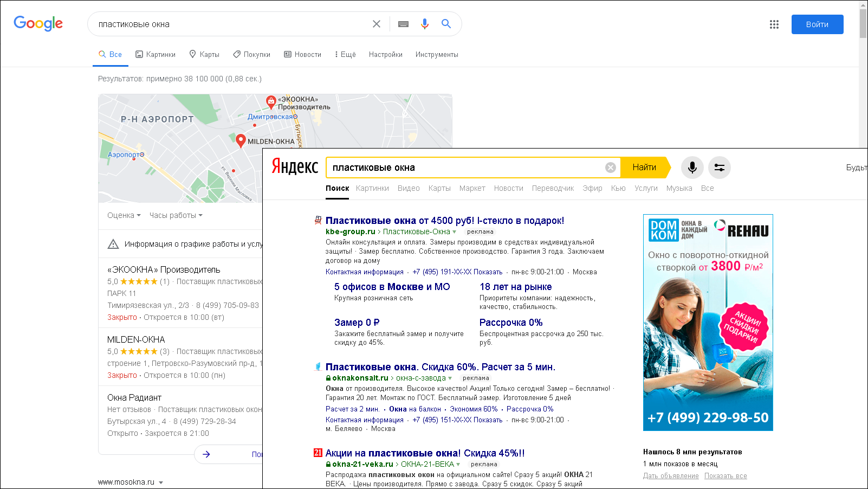
Task: Expand dropdown arrow after kbe-group.ru Пластиковые-Окна
Action: tap(455, 232)
